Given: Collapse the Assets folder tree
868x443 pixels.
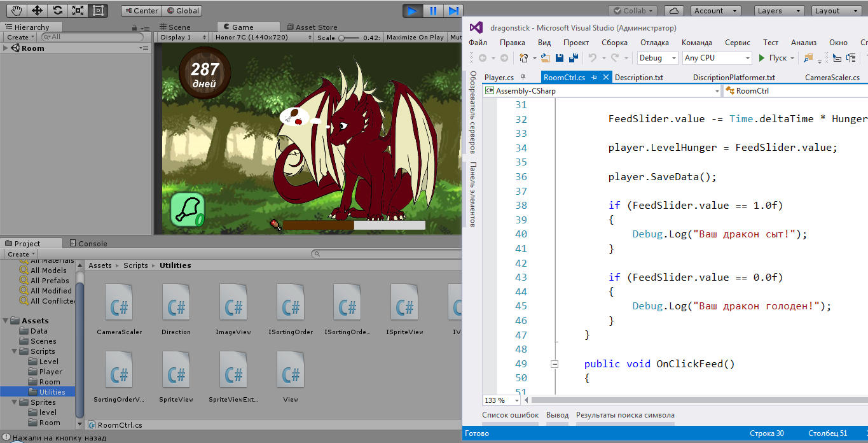Looking at the screenshot, I should click(6, 321).
